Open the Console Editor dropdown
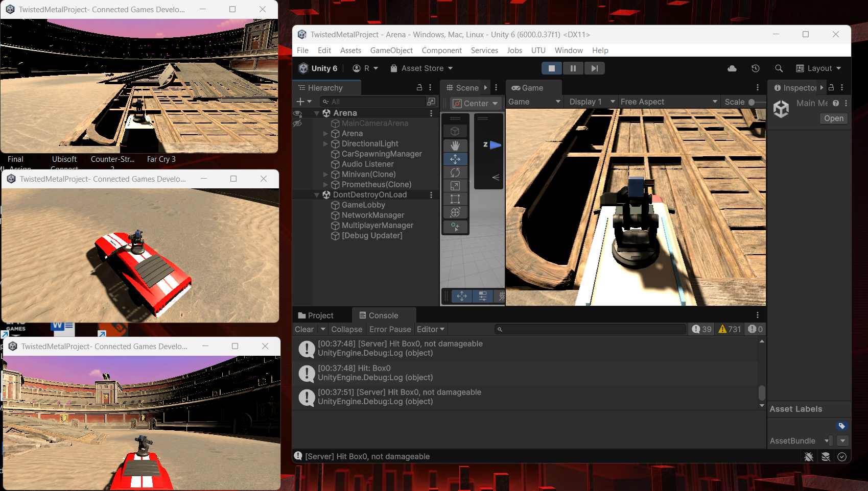868x491 pixels. (x=431, y=330)
